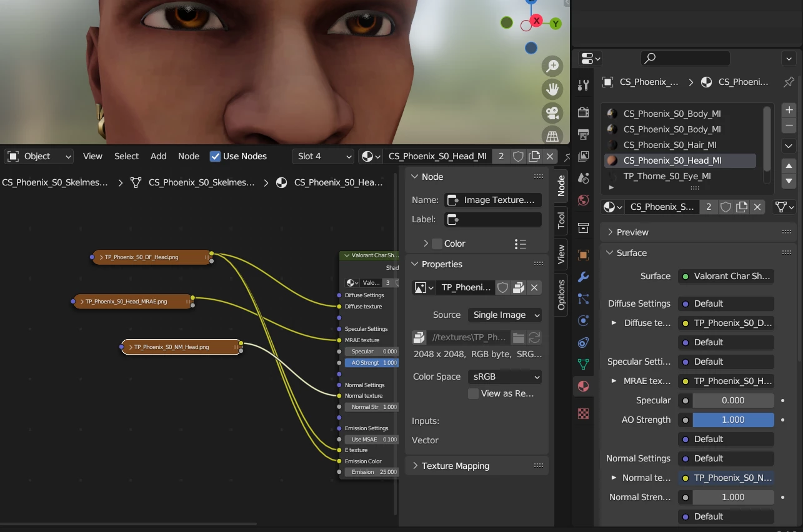Screen dimensions: 803x532
Task: Open the Node menu
Action: [x=189, y=156]
